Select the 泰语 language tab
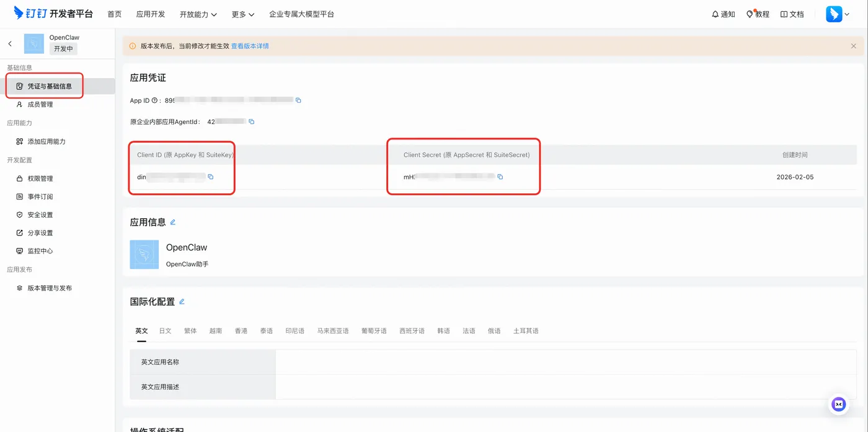Image resolution: width=868 pixels, height=432 pixels. coord(267,331)
